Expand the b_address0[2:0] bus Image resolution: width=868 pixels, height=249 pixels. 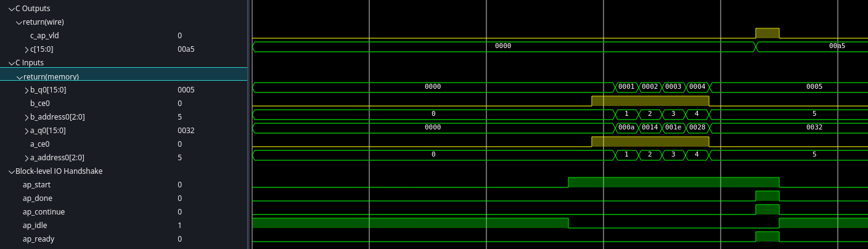coord(27,117)
